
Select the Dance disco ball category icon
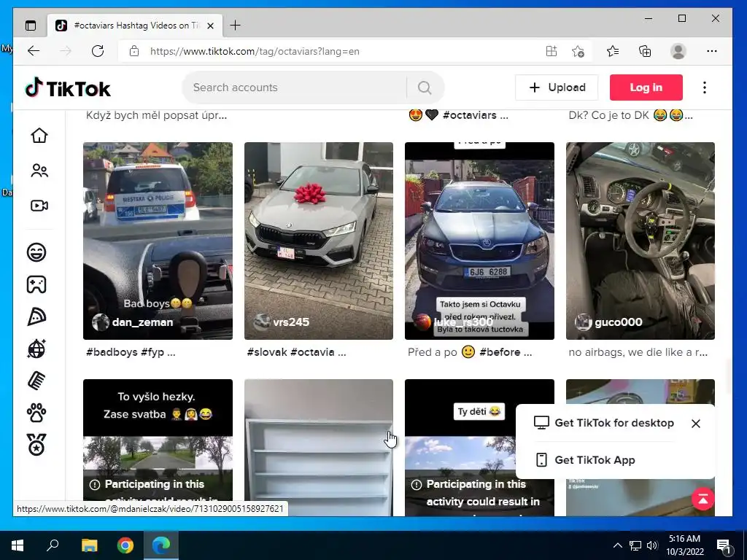tap(36, 349)
